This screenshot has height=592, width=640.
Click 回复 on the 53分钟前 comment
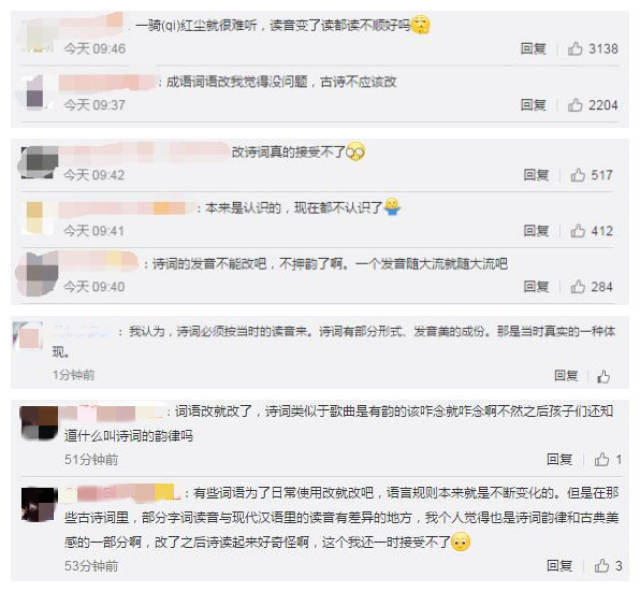coord(559,565)
